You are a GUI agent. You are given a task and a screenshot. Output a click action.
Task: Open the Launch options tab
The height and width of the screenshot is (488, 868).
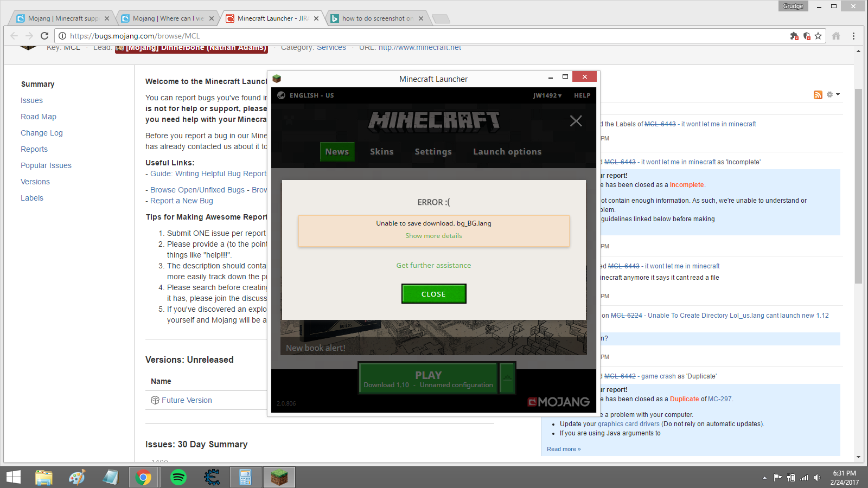pos(507,152)
